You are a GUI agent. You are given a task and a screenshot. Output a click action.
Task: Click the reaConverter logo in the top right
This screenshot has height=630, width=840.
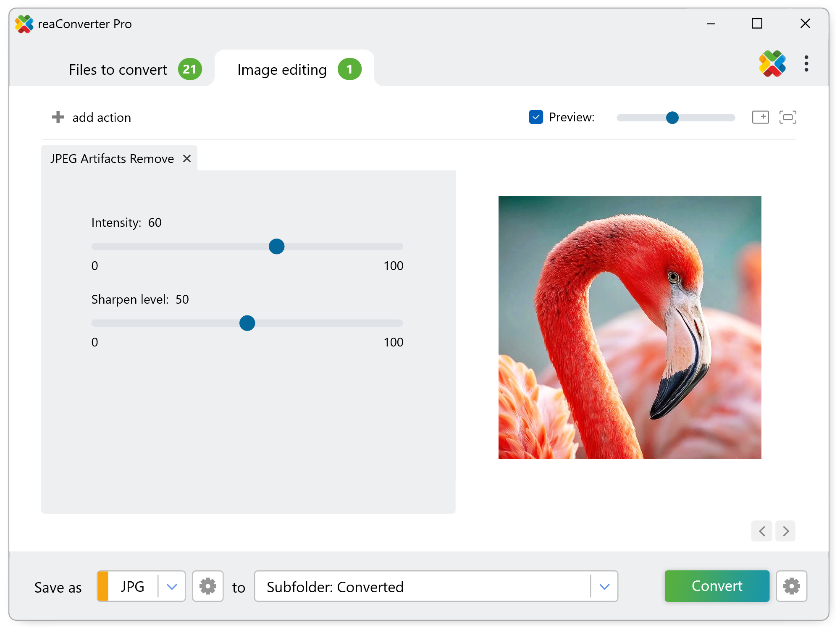coord(772,64)
